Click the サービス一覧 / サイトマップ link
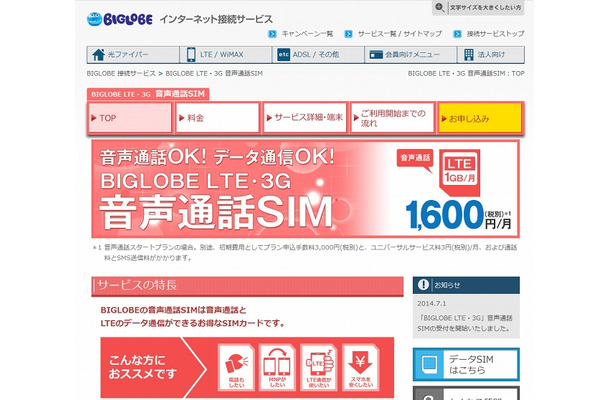This screenshot has width=610, height=400. tap(400, 34)
